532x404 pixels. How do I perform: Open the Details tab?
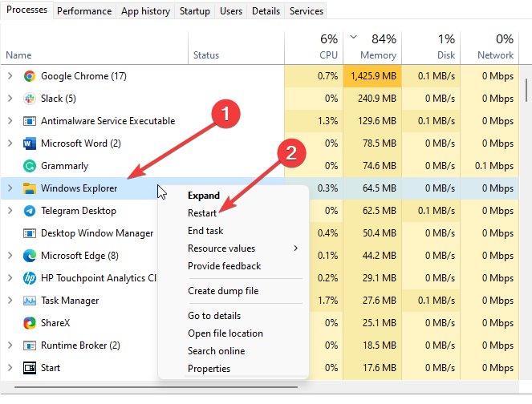click(x=266, y=11)
